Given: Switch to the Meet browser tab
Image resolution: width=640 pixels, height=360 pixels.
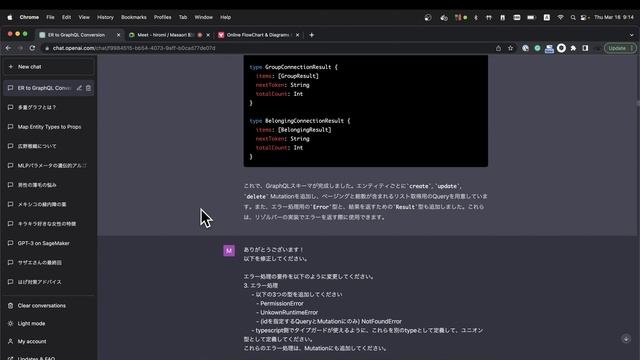Looking at the screenshot, I should [x=168, y=35].
